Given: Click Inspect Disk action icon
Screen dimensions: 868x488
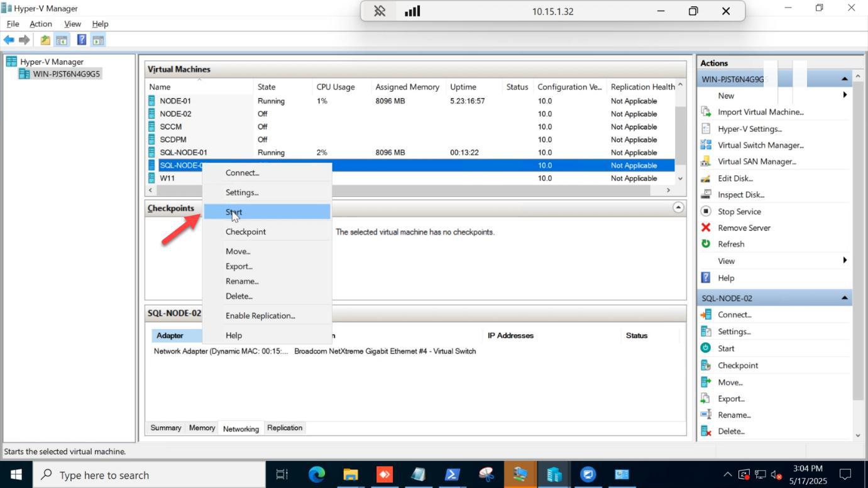Looking at the screenshot, I should pos(706,195).
